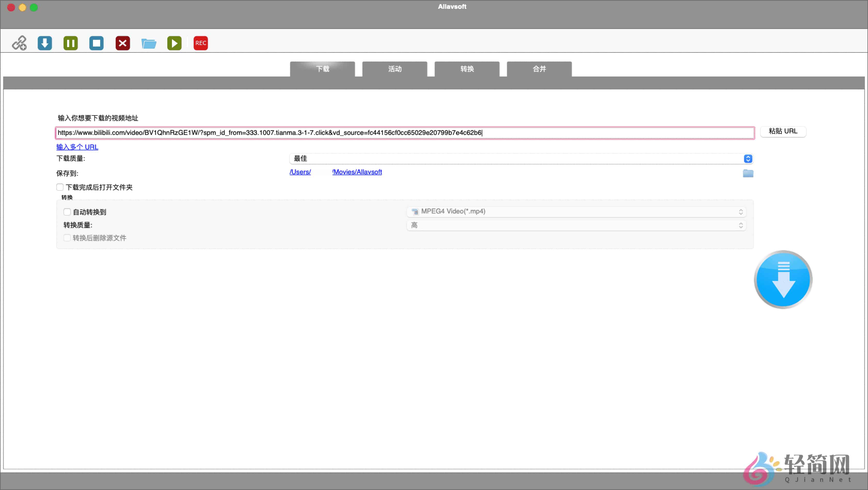The height and width of the screenshot is (490, 868).
Task: Enable 转换后删除源文件 checkbox
Action: click(x=67, y=238)
